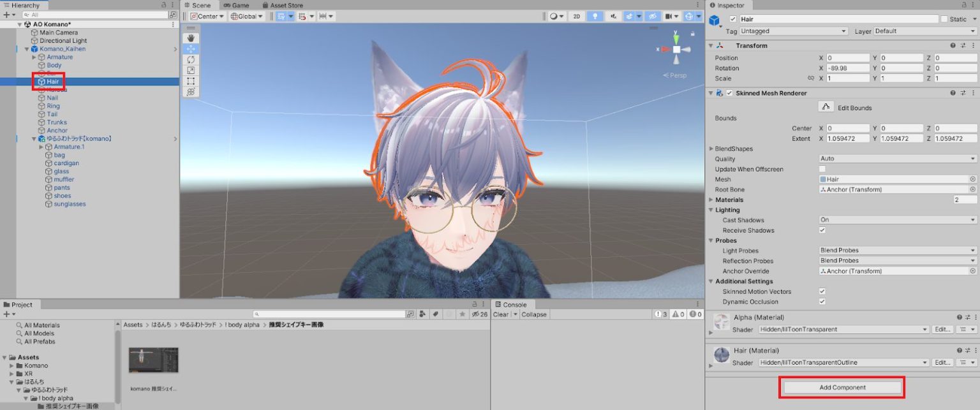Screen dimensions: 980x410
Task: Activate the Hand view tool
Action: [190, 38]
